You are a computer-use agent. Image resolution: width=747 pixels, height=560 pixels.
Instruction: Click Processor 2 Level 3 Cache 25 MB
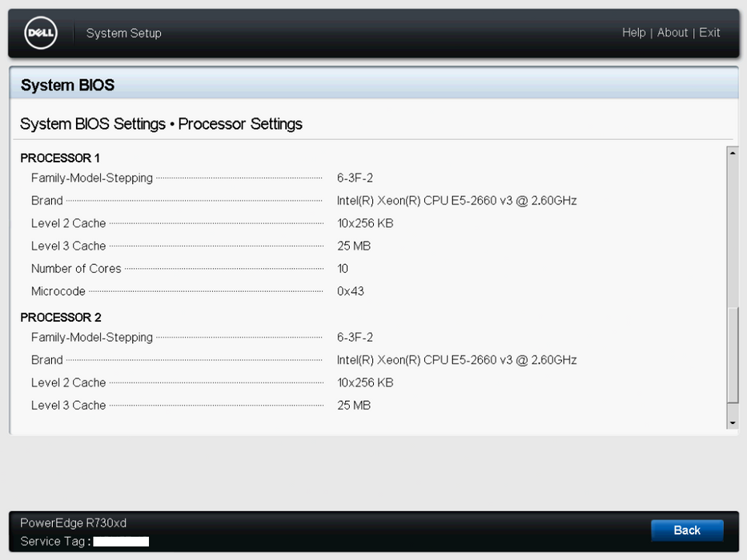[x=354, y=406]
